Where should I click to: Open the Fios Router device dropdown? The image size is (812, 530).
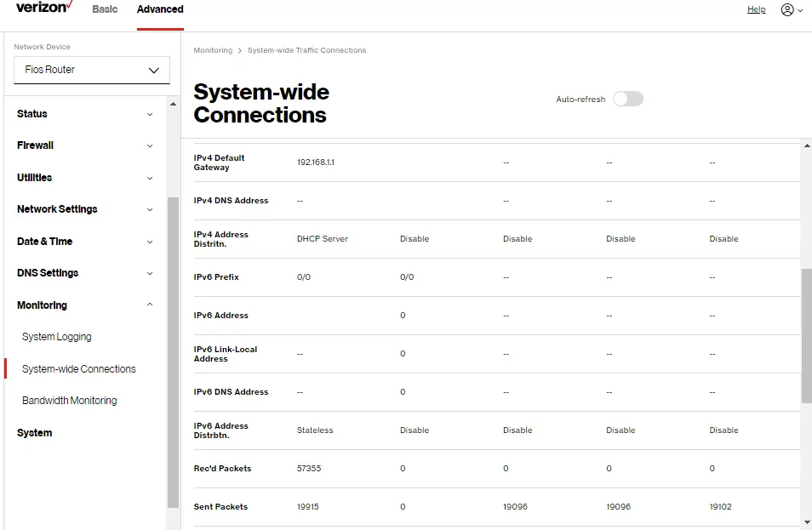pyautogui.click(x=91, y=71)
